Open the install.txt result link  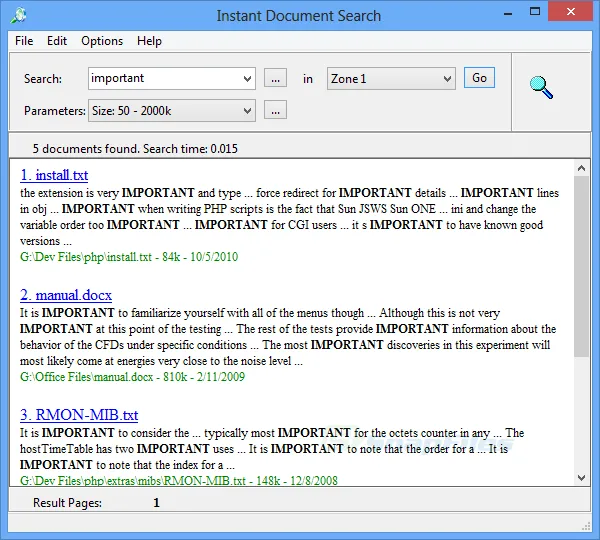coord(54,175)
